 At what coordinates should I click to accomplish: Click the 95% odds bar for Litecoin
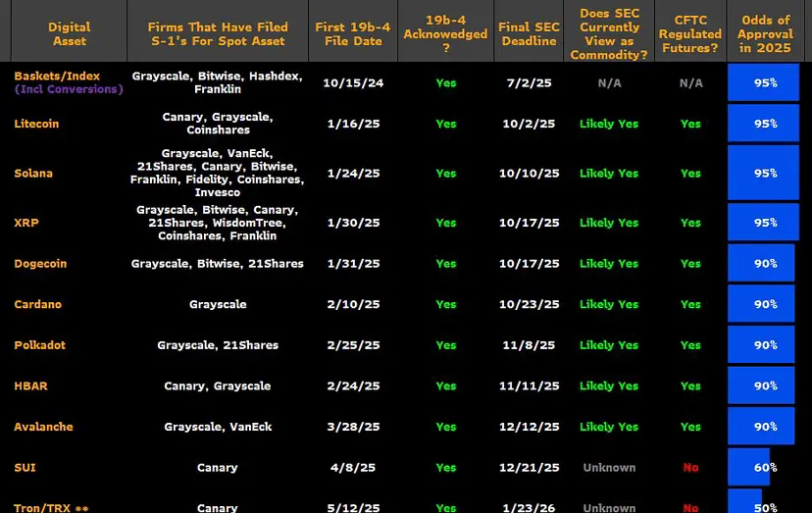click(x=763, y=124)
